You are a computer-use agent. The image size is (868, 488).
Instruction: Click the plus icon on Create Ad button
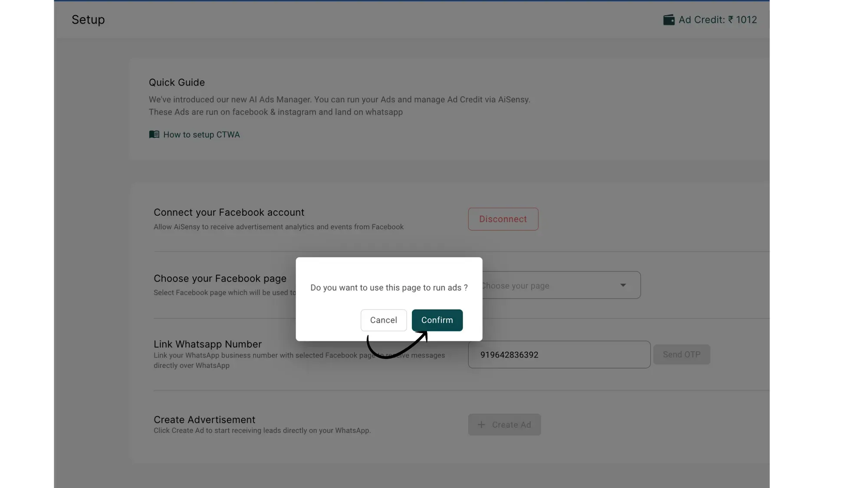click(x=482, y=425)
